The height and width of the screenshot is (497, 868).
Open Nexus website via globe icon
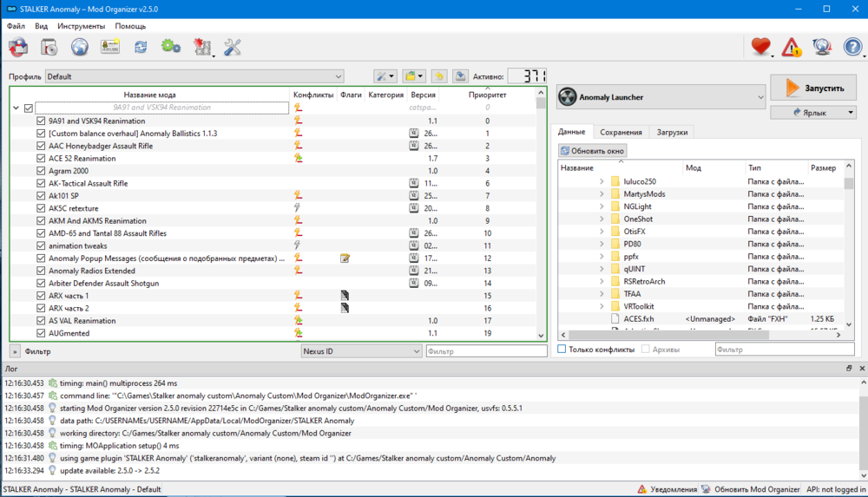pyautogui.click(x=79, y=48)
